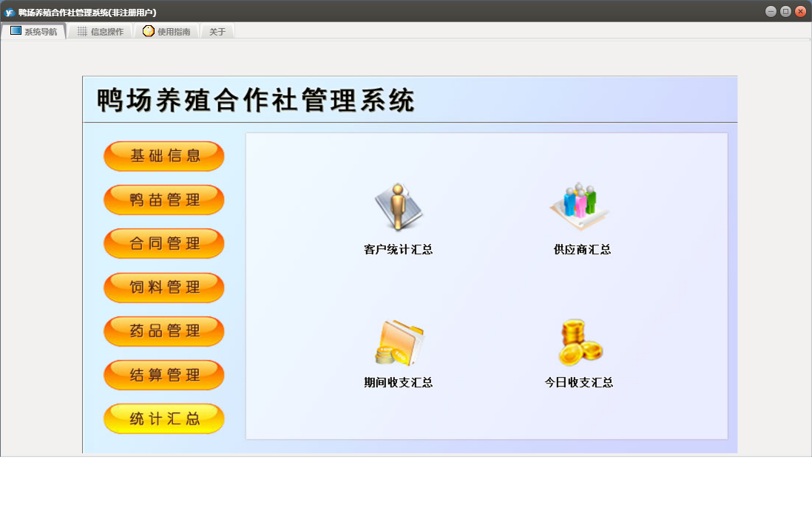Open the 期间收支汇总 folder icon
The width and height of the screenshot is (812, 527).
[x=399, y=343]
